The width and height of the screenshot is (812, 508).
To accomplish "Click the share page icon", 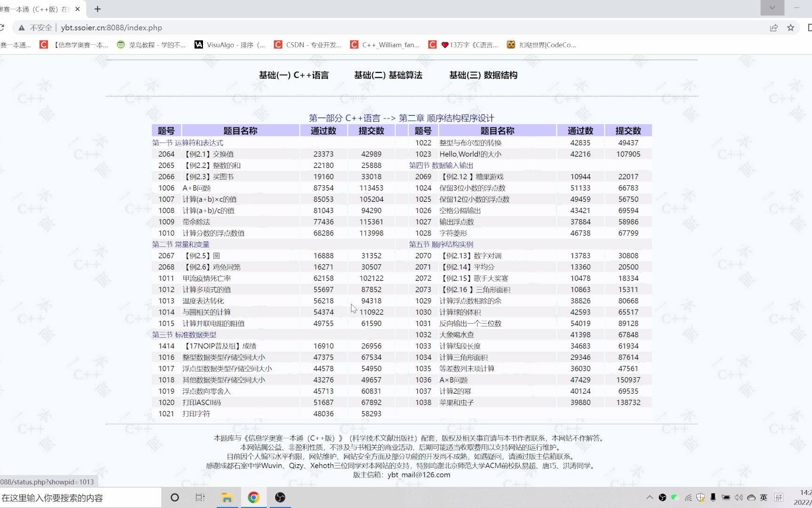I will coord(773,28).
